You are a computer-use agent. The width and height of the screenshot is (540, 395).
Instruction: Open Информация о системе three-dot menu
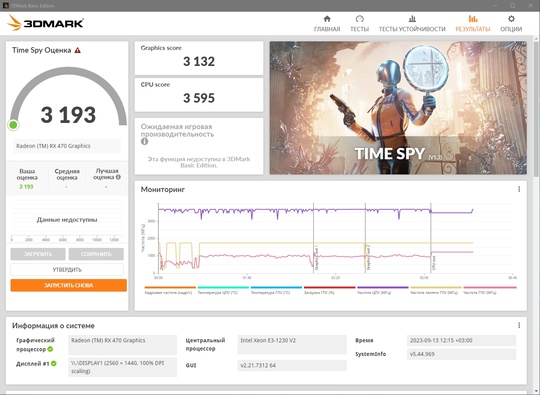pos(519,325)
